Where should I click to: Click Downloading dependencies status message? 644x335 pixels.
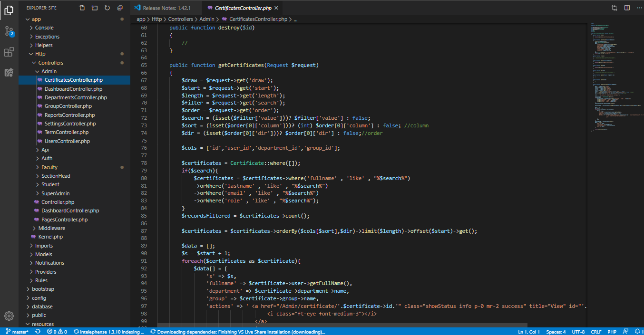(238, 332)
